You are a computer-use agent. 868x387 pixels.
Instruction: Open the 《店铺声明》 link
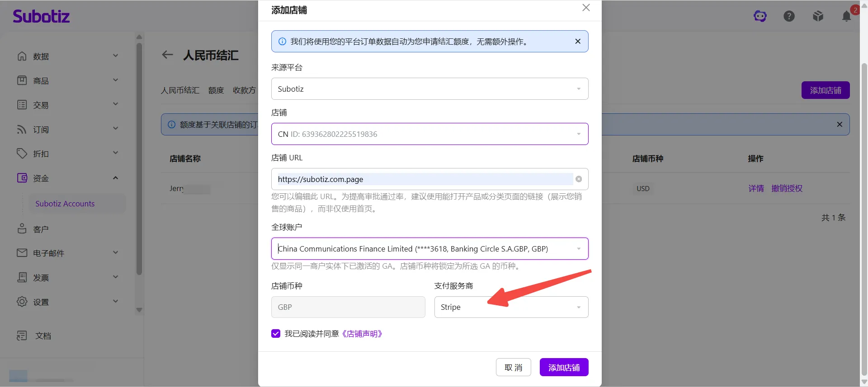[362, 334]
